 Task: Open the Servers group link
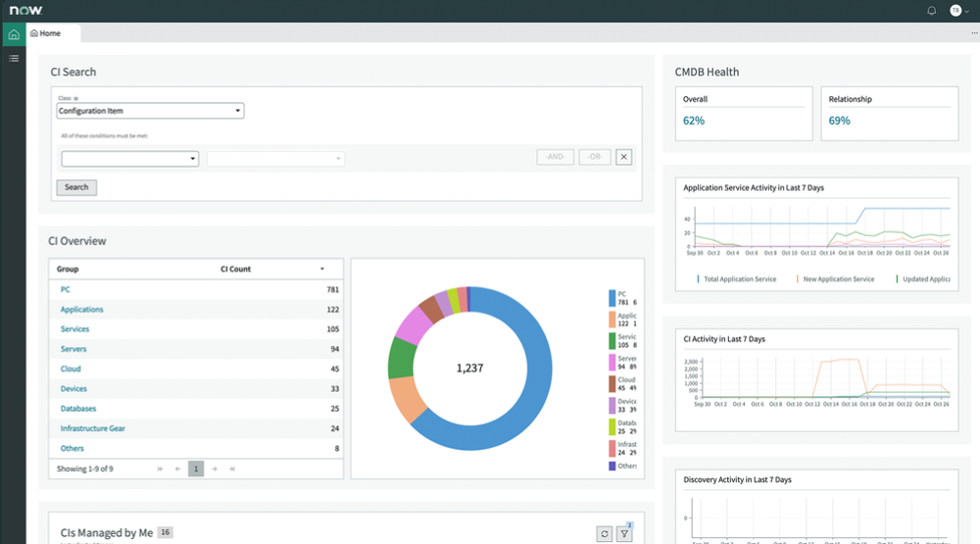click(73, 349)
